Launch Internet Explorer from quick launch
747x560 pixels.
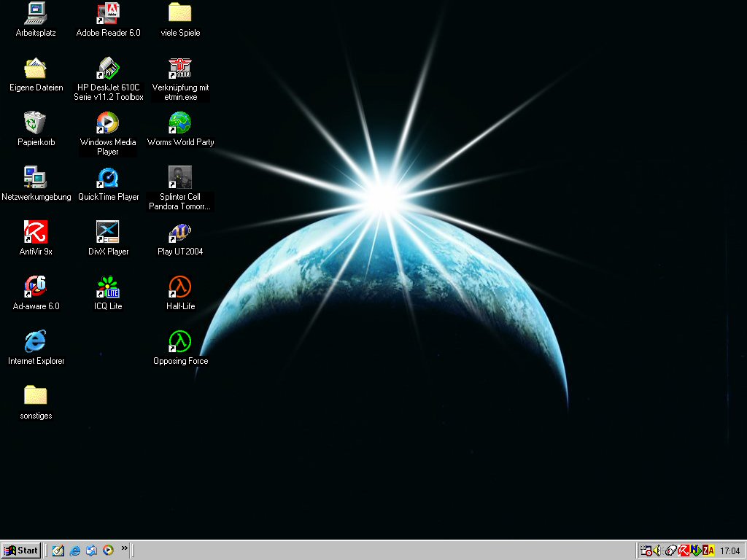coord(75,551)
